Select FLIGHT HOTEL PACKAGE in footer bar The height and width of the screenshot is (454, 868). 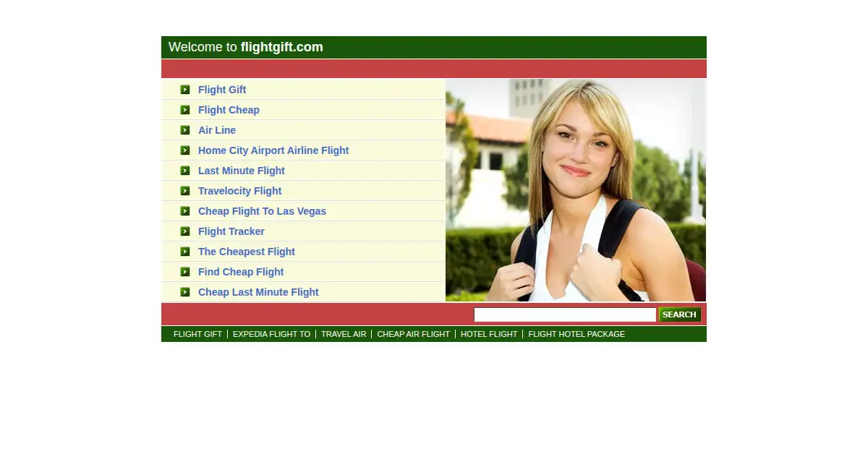coord(576,334)
